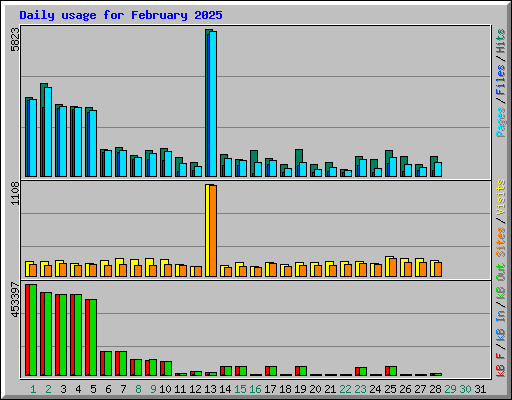Click day label 9 on the x-axis
This screenshot has height=400, width=512.
pyautogui.click(x=153, y=389)
